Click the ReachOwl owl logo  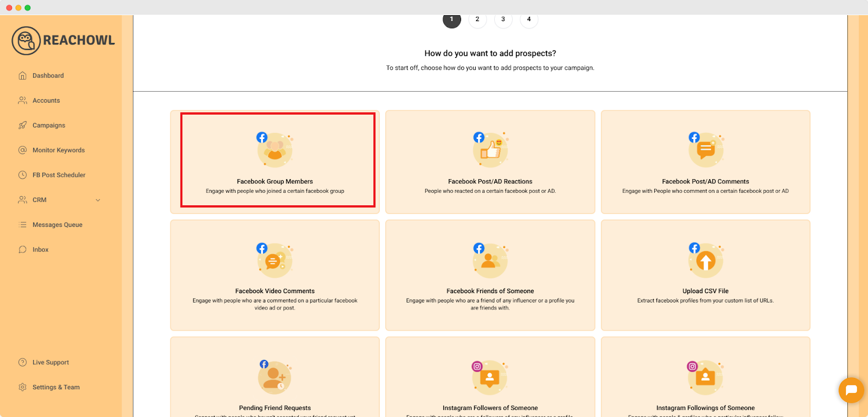point(26,41)
